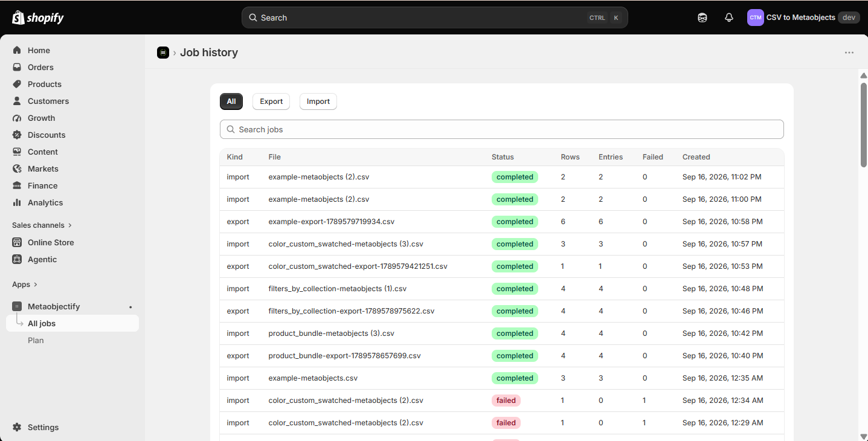Screen dimensions: 868x441
Task: Open the Settings gear icon
Action: [17, 427]
